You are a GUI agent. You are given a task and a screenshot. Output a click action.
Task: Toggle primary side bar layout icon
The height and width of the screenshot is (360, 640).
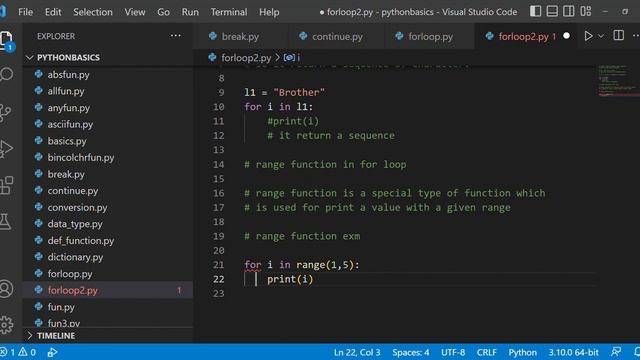(x=536, y=11)
